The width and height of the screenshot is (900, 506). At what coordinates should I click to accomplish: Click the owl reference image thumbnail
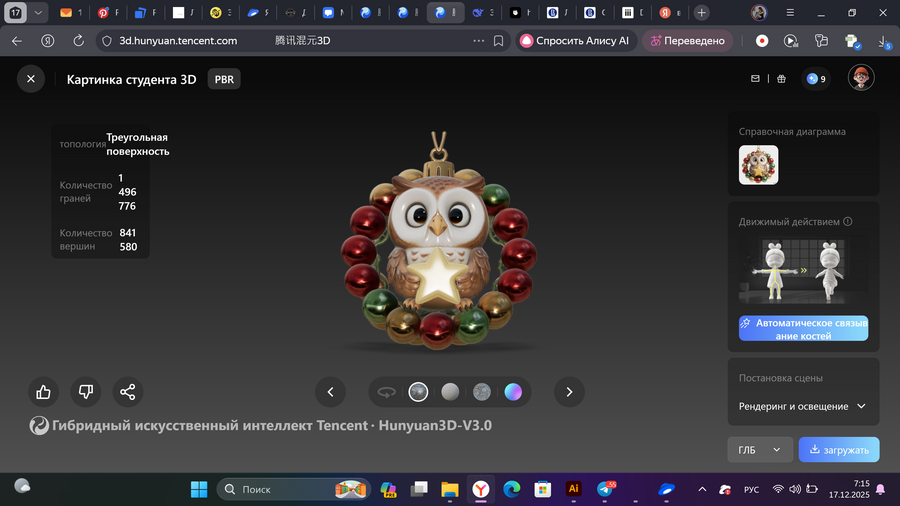758,165
